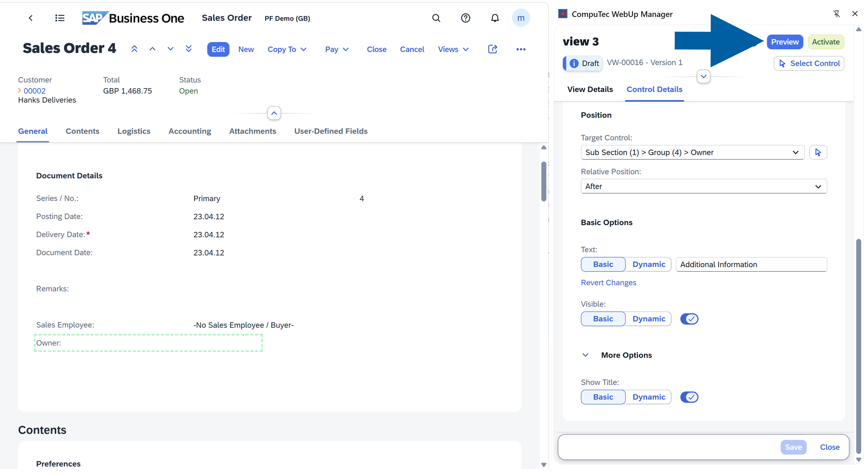868x474 pixels.
Task: Click Save in the WebUp Manager footer
Action: [793, 447]
